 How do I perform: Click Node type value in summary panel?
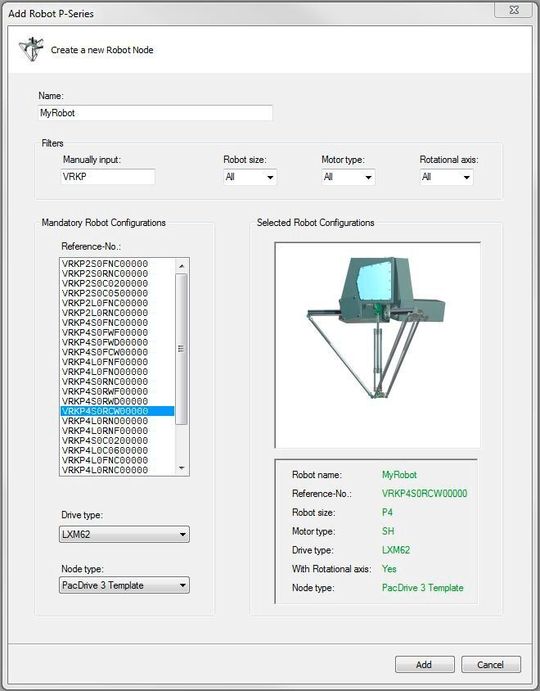tap(423, 588)
